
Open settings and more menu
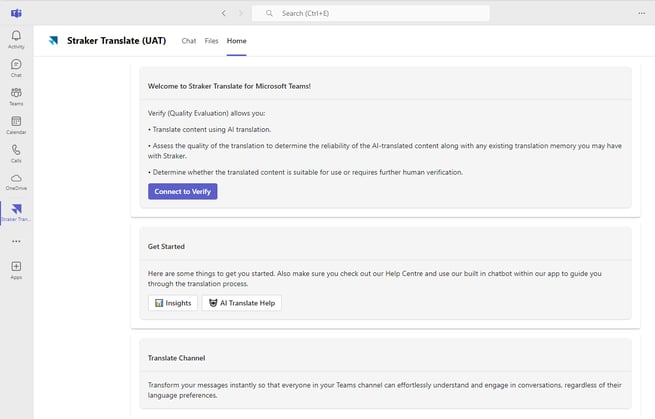click(x=642, y=13)
